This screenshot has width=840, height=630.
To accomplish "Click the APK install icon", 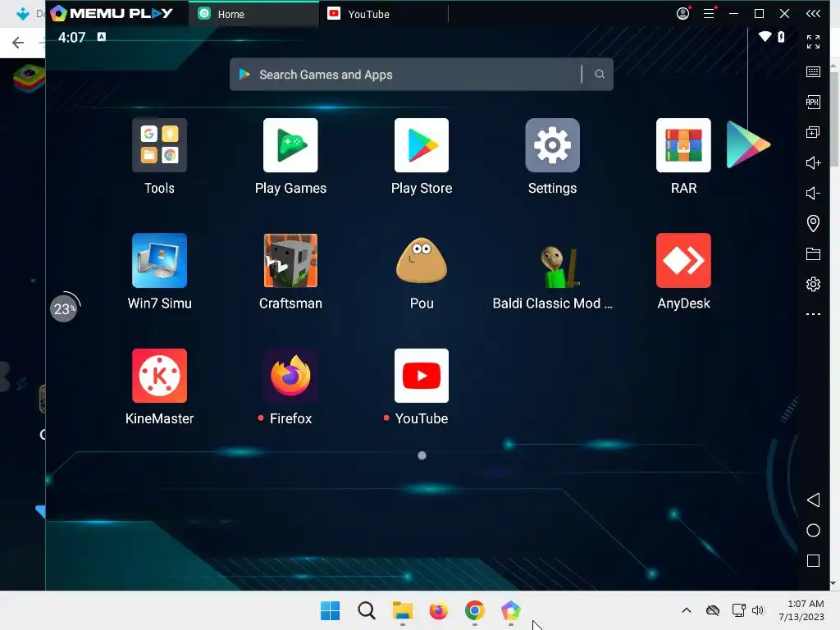I will pyautogui.click(x=813, y=103).
